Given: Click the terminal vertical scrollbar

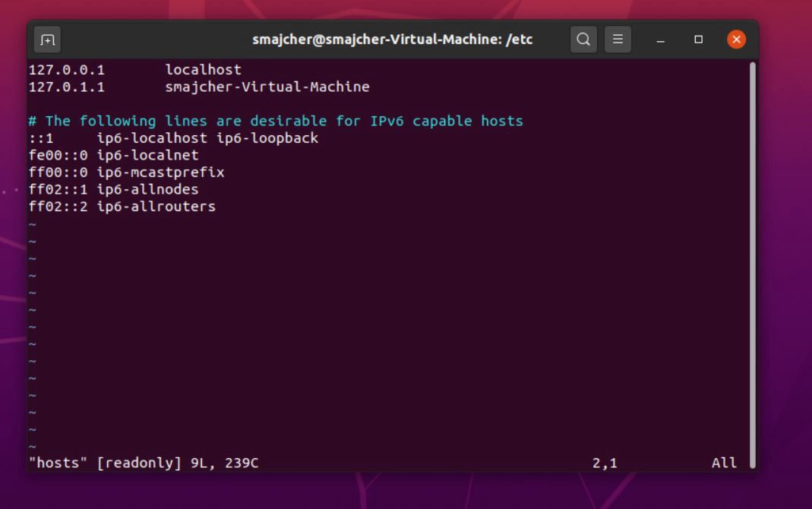Looking at the screenshot, I should [753, 265].
